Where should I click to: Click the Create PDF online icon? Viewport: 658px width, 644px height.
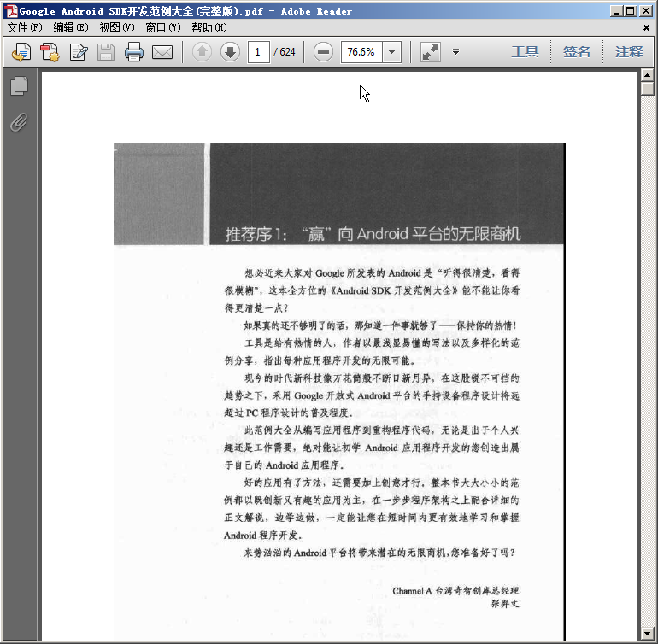click(21, 52)
